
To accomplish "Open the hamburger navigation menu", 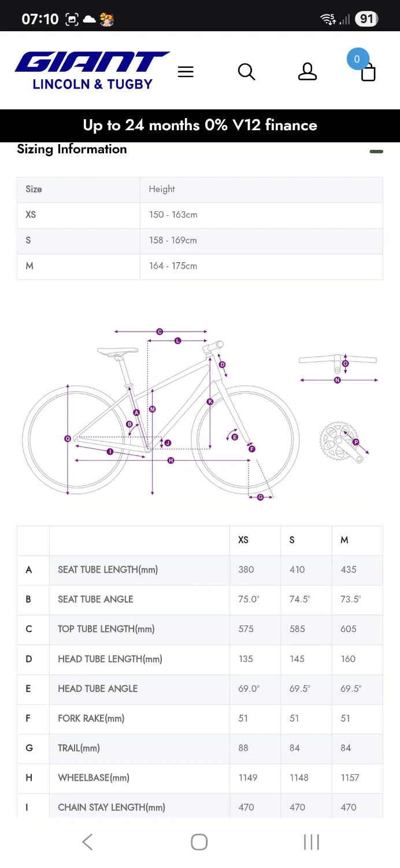I will coord(186,72).
